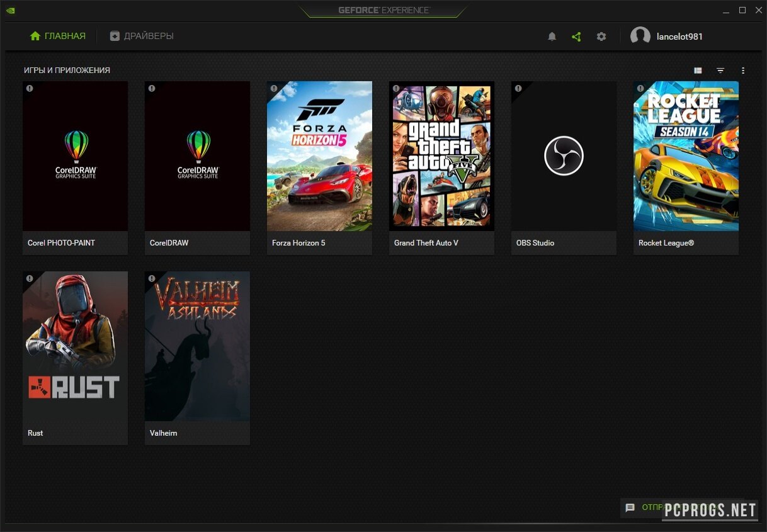The width and height of the screenshot is (767, 532).
Task: Switch to the ДРАЙВЕРЫ tab
Action: [142, 37]
